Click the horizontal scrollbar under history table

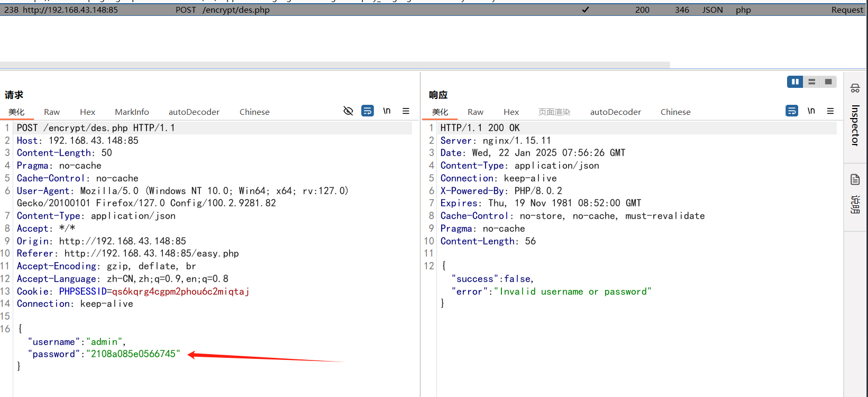click(x=335, y=65)
